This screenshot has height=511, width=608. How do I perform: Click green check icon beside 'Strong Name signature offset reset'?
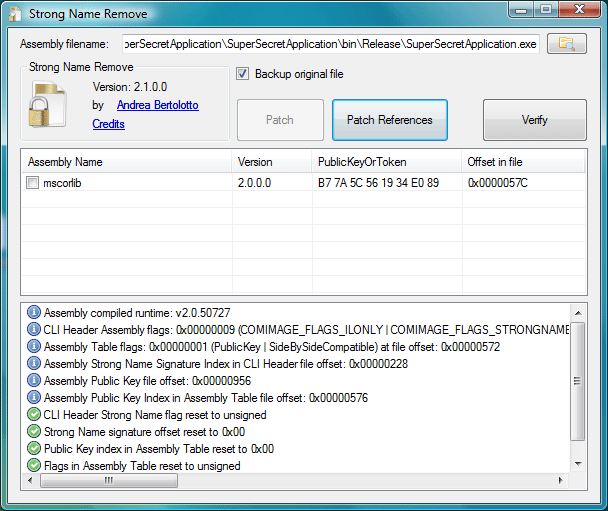(34, 432)
